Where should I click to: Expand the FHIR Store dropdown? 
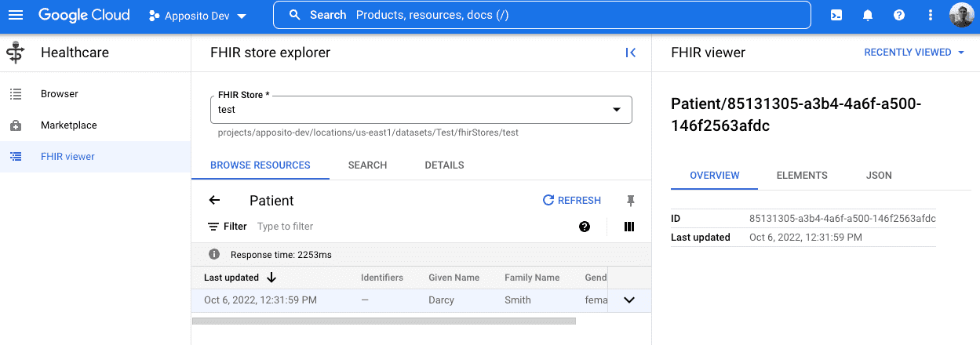[616, 110]
